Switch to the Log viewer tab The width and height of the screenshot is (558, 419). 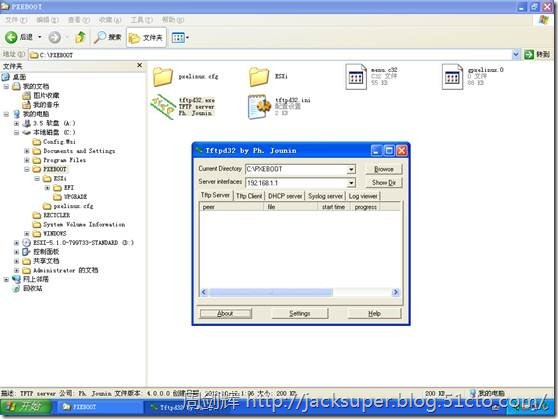click(363, 196)
